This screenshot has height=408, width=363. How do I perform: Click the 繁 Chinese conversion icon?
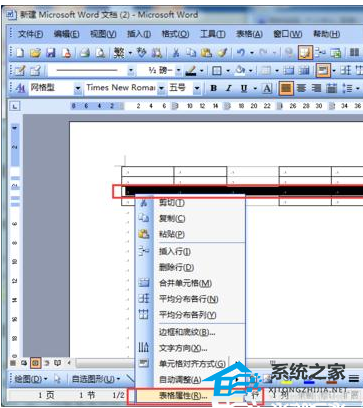(119, 53)
